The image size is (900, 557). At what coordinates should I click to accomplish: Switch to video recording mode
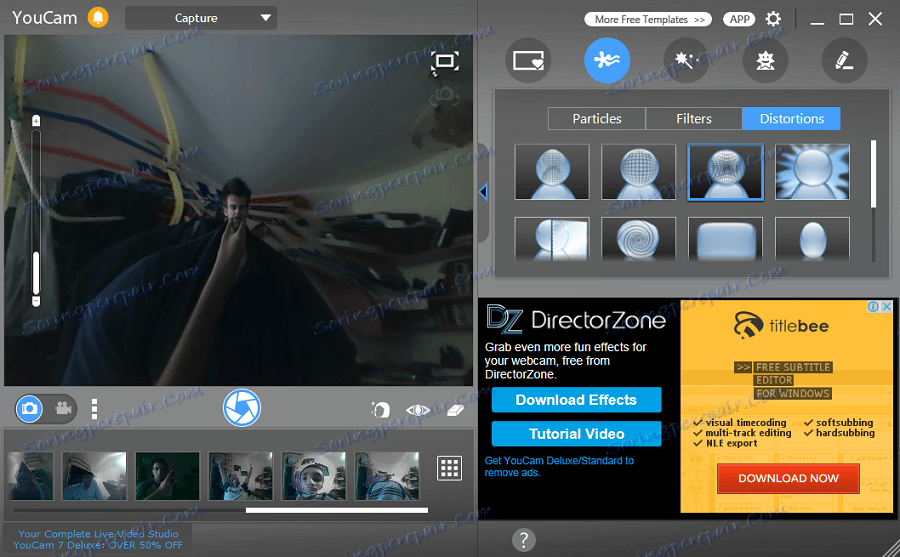[63, 409]
